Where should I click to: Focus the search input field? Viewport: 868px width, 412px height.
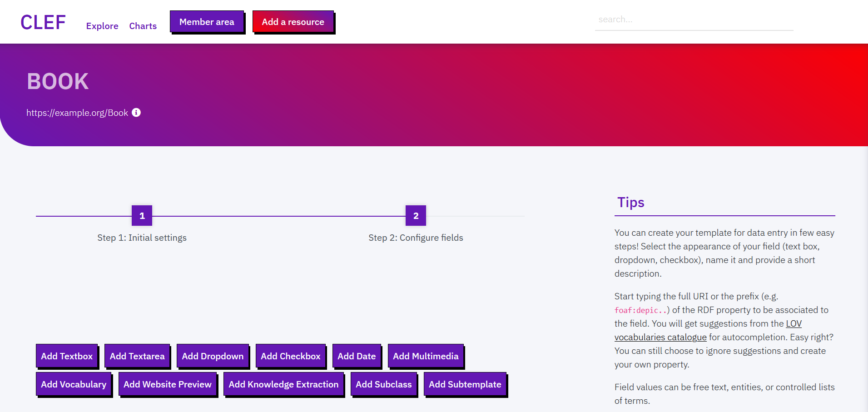point(694,20)
